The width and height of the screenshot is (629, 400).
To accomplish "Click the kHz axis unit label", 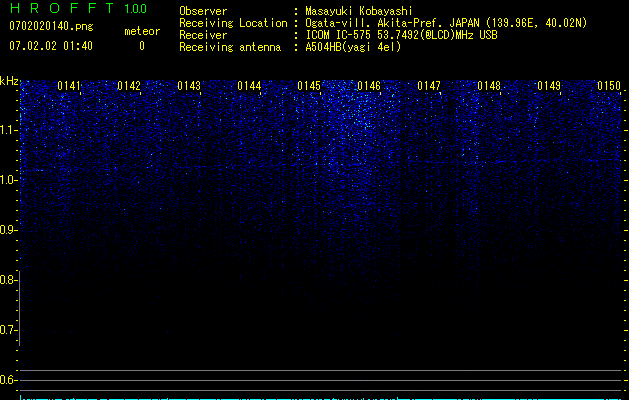I will coord(9,81).
